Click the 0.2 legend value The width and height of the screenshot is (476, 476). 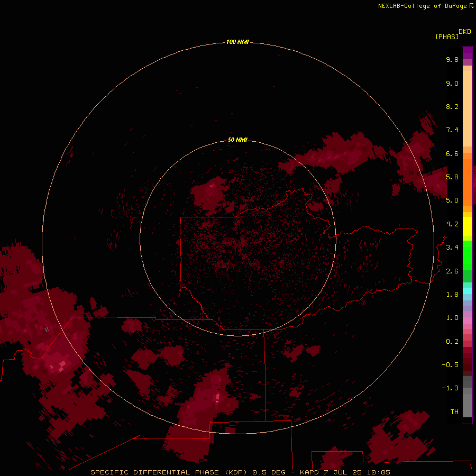click(x=452, y=342)
